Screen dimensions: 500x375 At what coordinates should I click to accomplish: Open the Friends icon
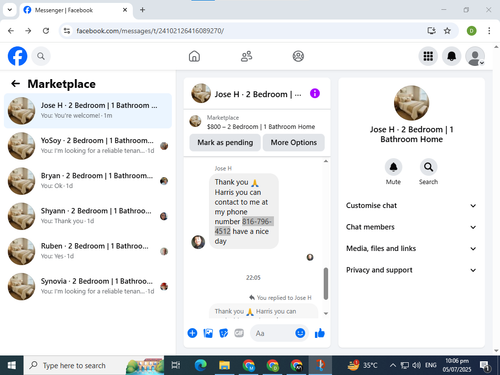[246, 56]
